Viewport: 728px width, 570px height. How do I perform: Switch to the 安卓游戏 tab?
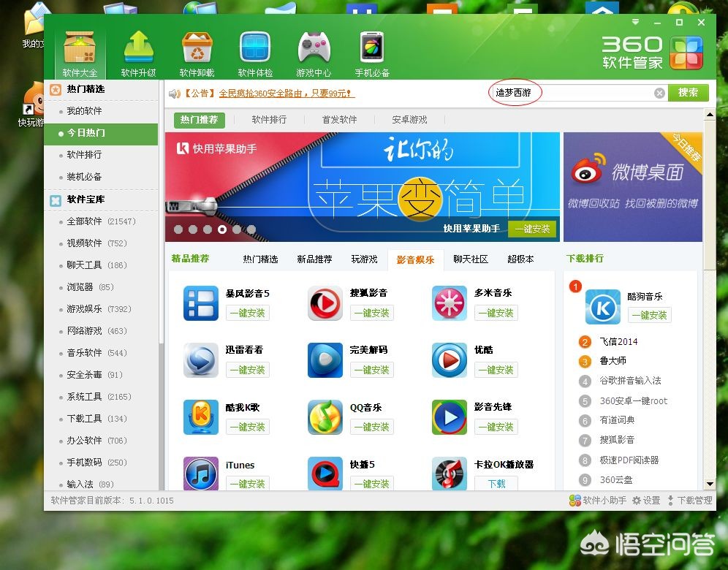tap(409, 120)
